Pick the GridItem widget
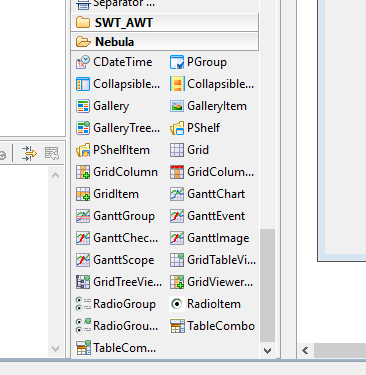366x375 pixels. (x=108, y=194)
